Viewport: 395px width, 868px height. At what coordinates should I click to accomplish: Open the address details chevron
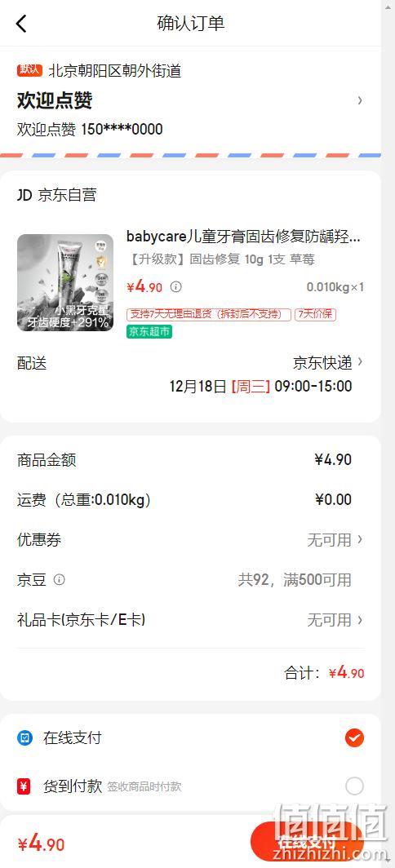360,100
